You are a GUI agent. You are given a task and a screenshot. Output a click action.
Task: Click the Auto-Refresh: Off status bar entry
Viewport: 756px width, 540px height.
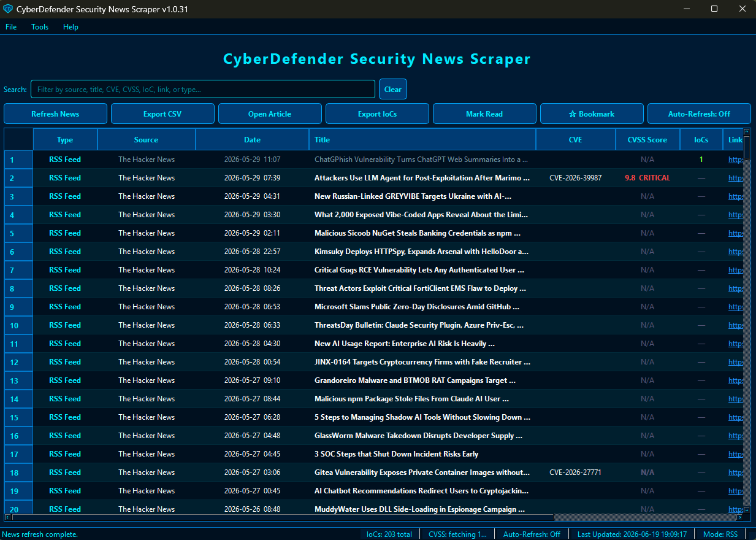click(532, 534)
